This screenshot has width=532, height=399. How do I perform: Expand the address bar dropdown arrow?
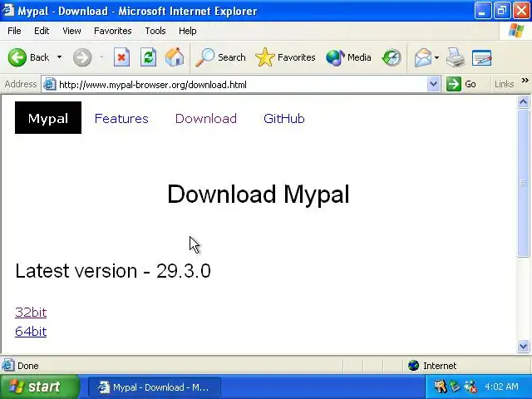point(434,84)
